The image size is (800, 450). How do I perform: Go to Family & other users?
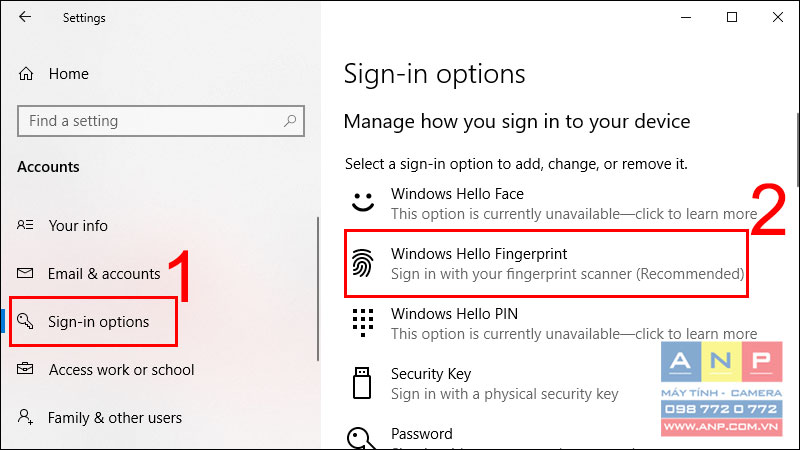point(115,418)
